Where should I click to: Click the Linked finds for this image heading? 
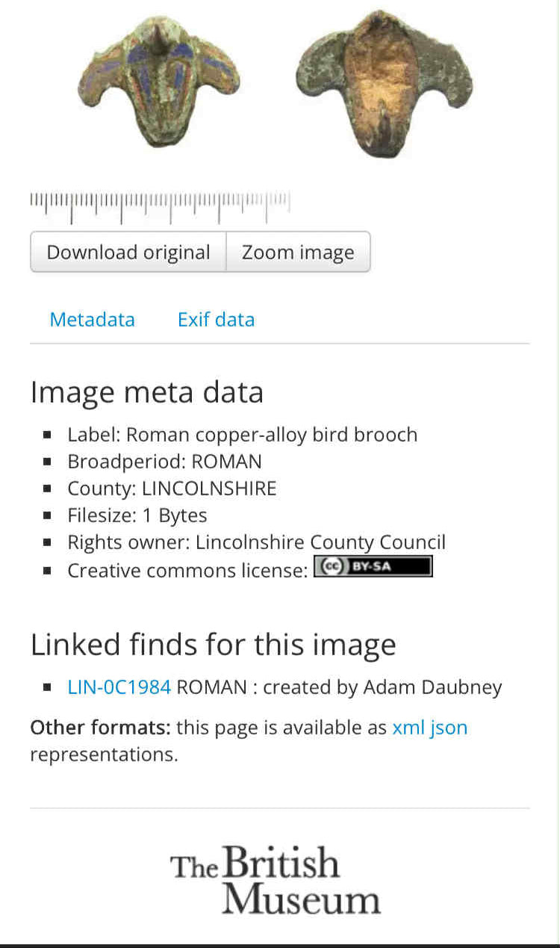click(x=213, y=645)
